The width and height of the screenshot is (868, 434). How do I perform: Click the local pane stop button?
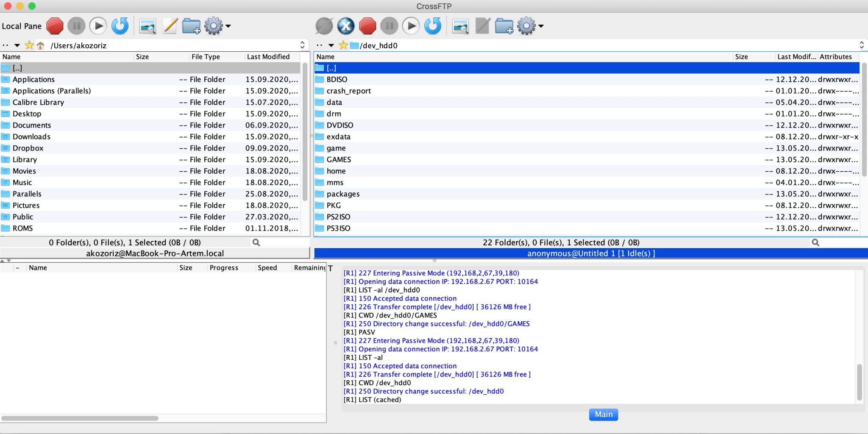(x=55, y=26)
